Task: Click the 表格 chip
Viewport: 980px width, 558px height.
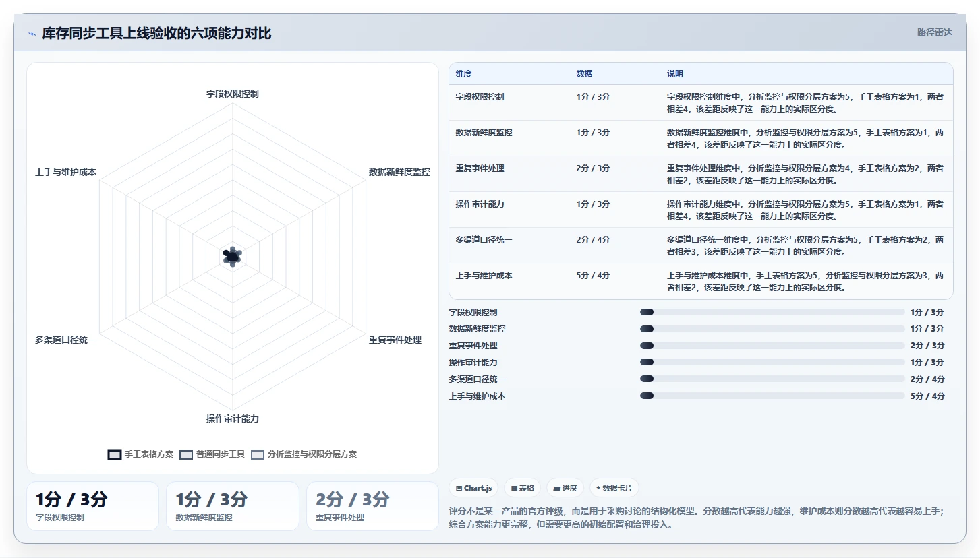Action: coord(523,488)
